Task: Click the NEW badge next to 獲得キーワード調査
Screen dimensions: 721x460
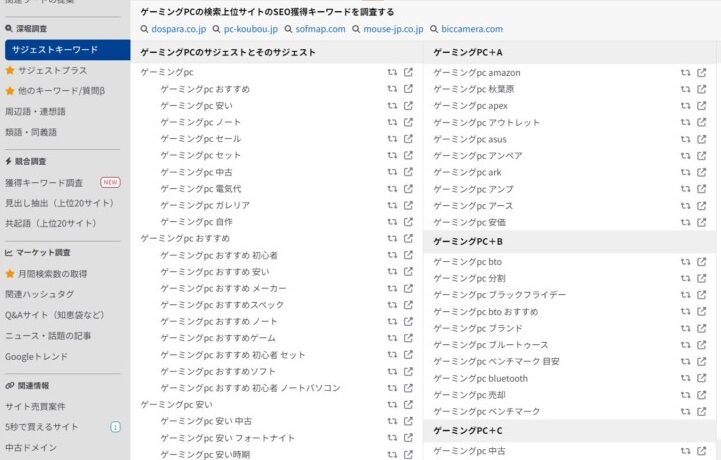Action: pos(110,182)
